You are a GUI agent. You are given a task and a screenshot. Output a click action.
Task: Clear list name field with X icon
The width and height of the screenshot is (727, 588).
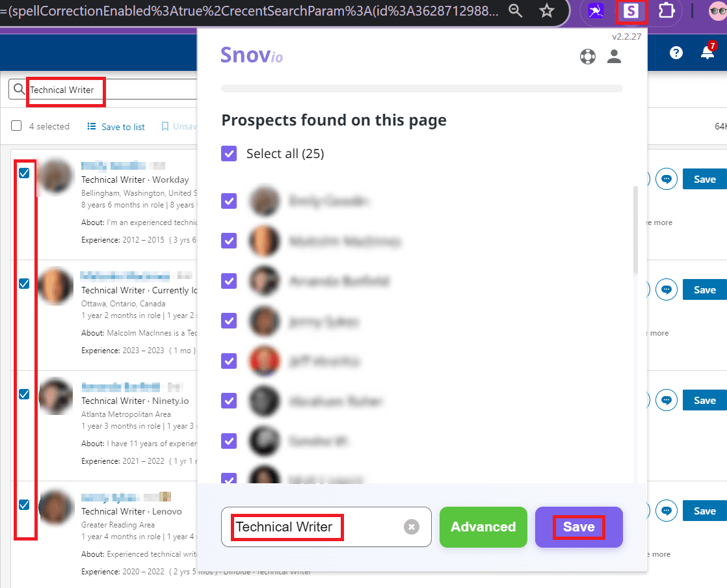point(411,527)
